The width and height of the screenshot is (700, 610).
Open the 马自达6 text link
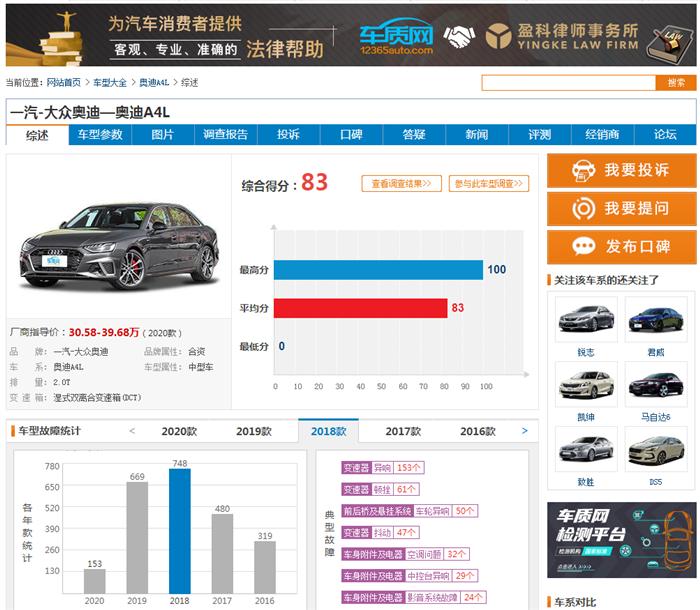click(x=656, y=417)
